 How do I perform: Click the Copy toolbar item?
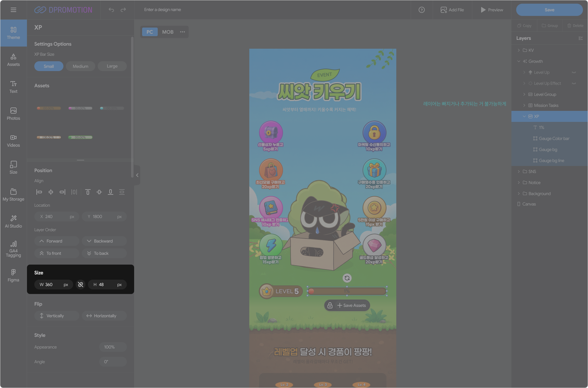point(524,26)
